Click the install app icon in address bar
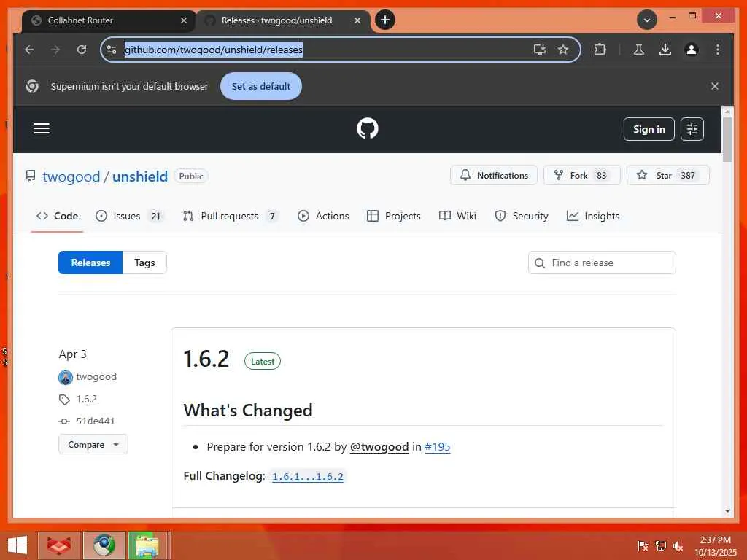Image resolution: width=747 pixels, height=560 pixels. [539, 50]
